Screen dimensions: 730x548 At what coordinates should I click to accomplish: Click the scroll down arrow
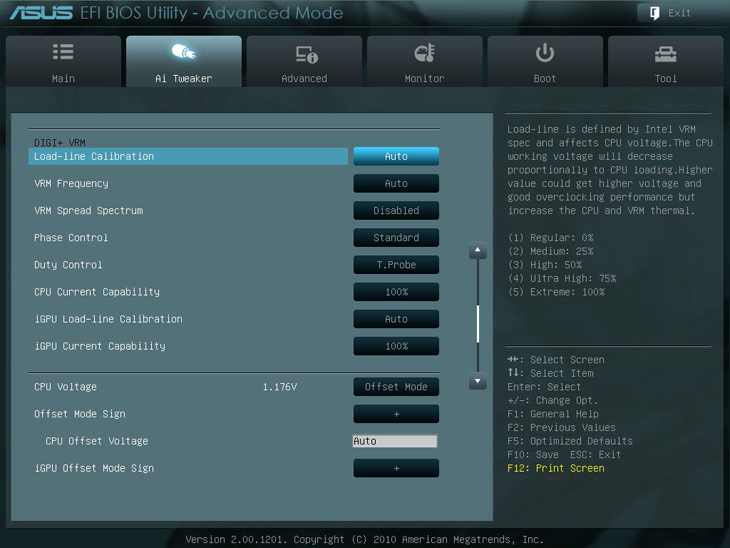pyautogui.click(x=478, y=381)
